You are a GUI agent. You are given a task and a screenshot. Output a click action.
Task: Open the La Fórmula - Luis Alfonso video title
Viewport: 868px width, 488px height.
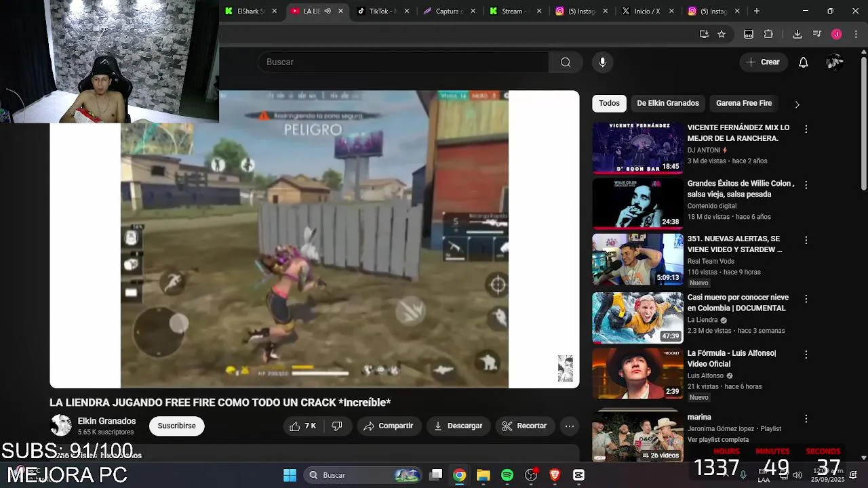(732, 359)
